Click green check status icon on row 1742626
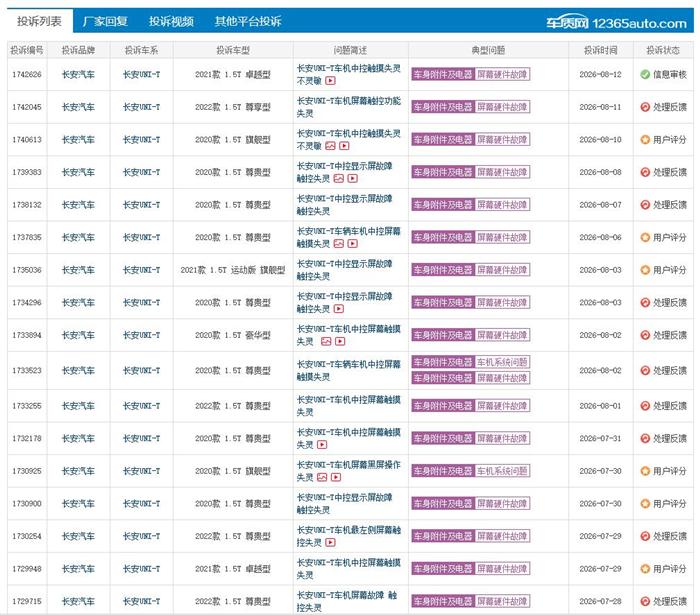The width and height of the screenshot is (700, 615). [645, 75]
